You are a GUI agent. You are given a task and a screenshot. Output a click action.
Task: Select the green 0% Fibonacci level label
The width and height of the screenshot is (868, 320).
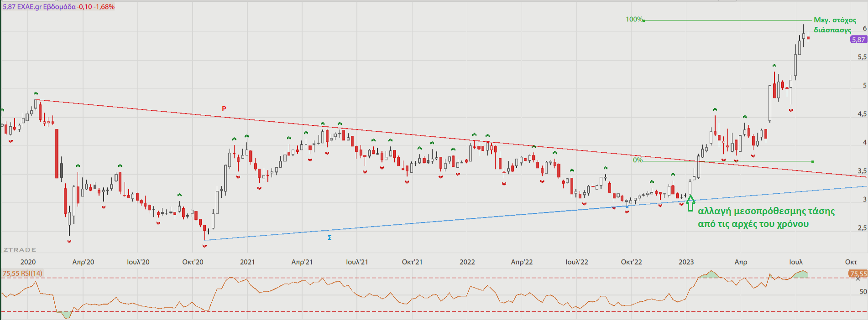coord(638,160)
